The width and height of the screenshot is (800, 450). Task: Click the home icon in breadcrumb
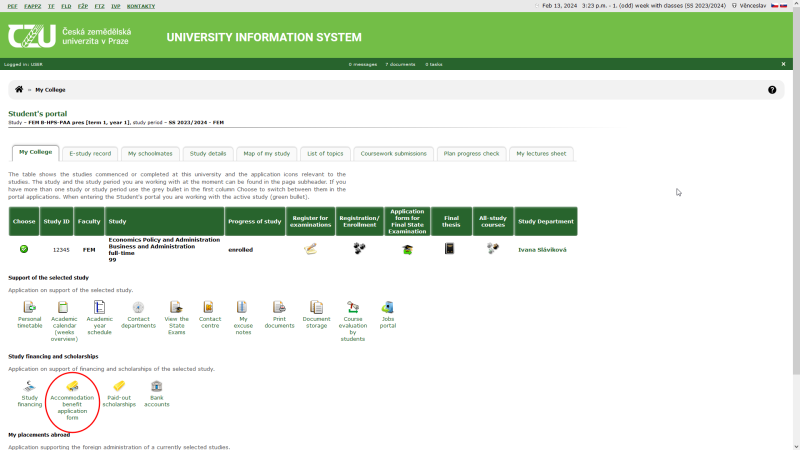point(19,90)
